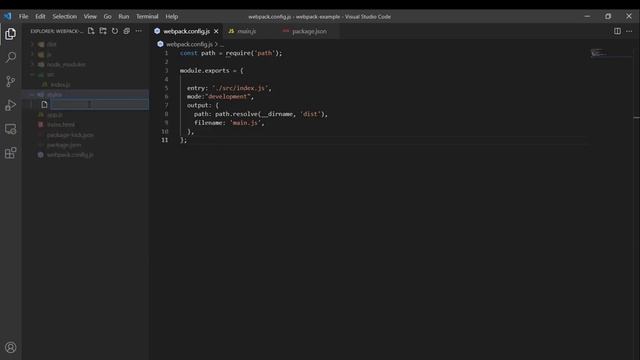
Task: Refresh the Explorer file tree
Action: pyautogui.click(x=115, y=31)
